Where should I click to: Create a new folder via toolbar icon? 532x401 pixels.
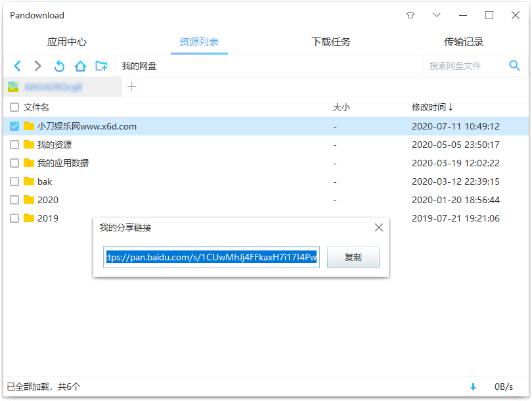coord(101,66)
